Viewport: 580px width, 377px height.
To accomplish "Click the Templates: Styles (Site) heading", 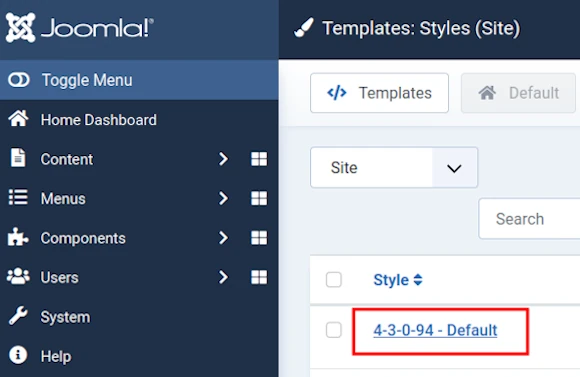I will click(x=421, y=28).
